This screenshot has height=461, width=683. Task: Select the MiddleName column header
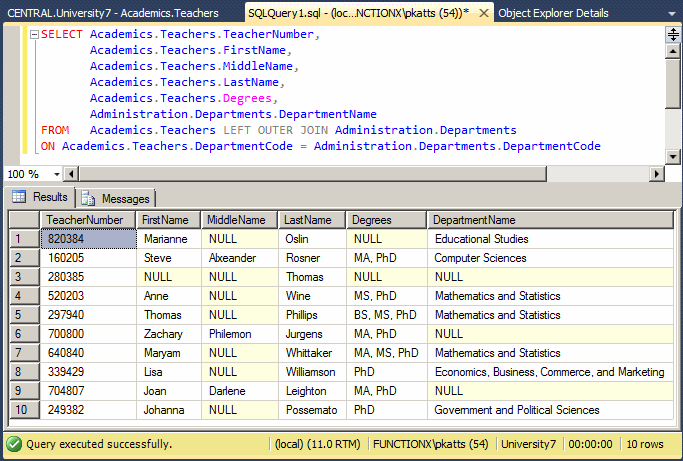240,220
